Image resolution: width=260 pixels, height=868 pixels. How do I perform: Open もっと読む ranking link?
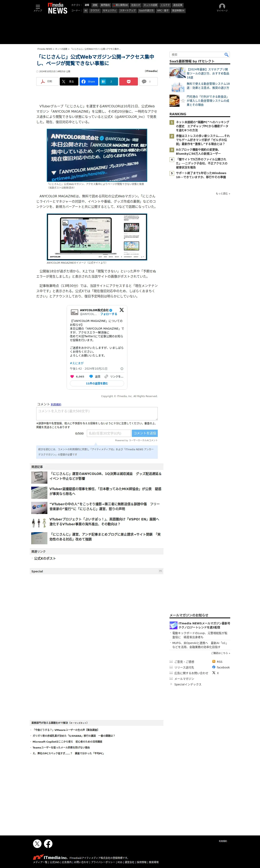point(223,194)
